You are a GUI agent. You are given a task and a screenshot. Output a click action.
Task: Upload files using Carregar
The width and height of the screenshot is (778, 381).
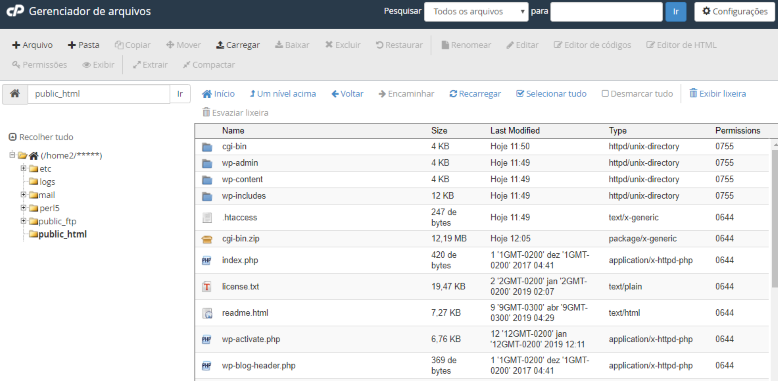pyautogui.click(x=238, y=45)
